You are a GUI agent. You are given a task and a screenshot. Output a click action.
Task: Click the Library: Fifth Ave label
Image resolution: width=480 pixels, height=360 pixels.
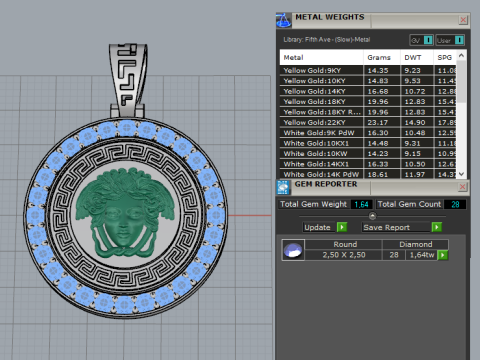[327, 40]
